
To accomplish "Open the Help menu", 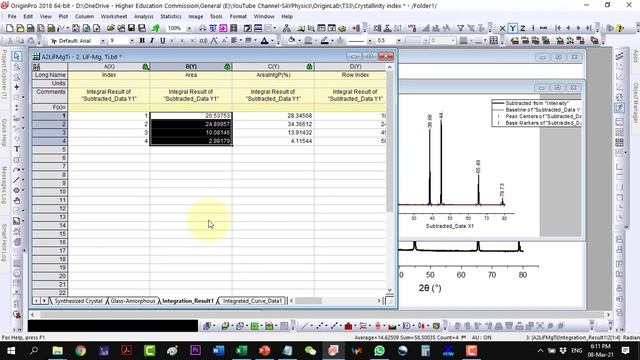I will pos(287,16).
